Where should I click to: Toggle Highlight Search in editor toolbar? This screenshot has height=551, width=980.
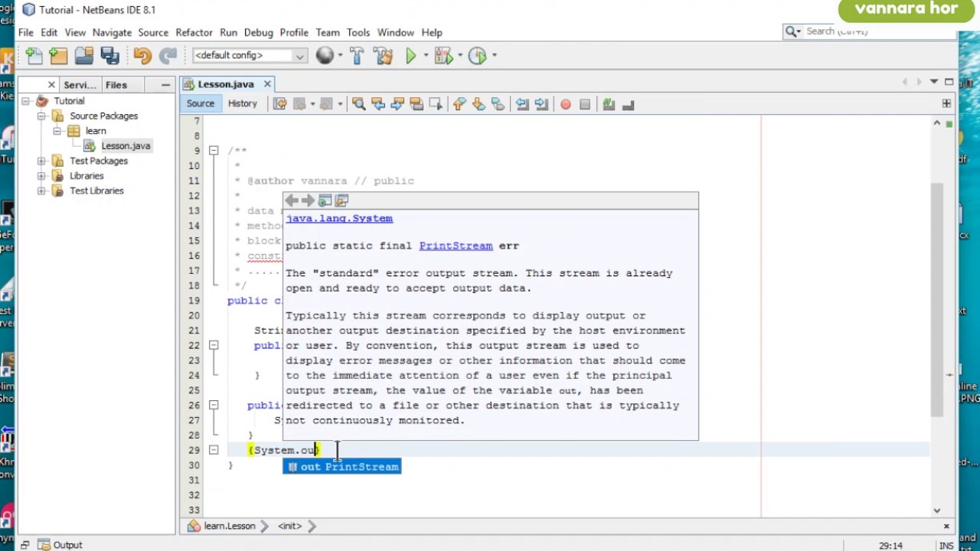[x=416, y=104]
